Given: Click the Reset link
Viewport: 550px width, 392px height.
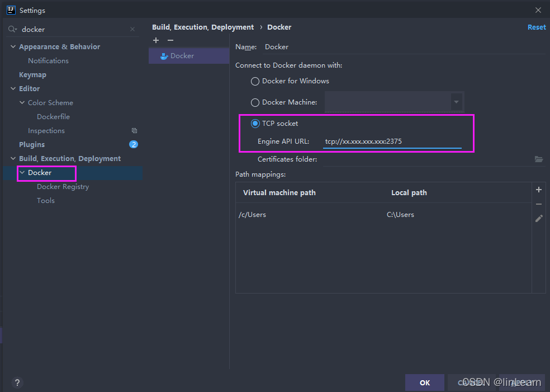Looking at the screenshot, I should click(537, 27).
